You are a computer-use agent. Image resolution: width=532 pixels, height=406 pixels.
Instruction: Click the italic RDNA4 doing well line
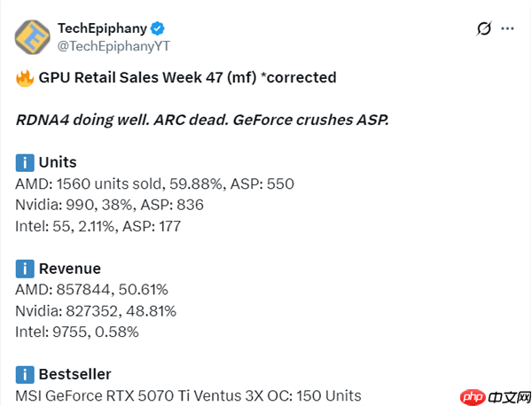tap(202, 121)
